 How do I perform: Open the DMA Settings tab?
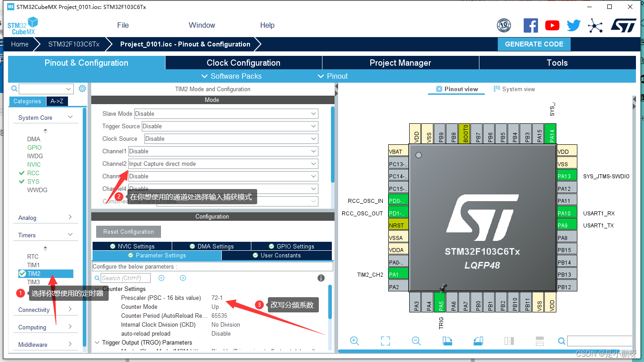pos(212,246)
